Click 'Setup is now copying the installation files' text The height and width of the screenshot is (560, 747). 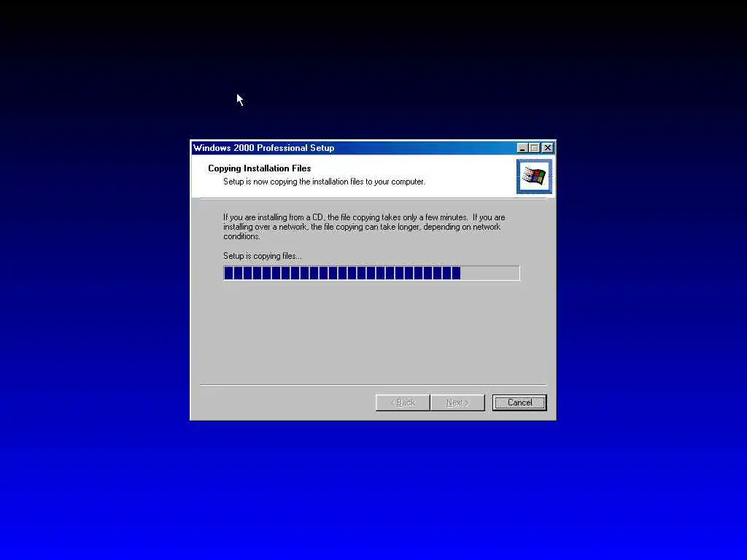[324, 182]
